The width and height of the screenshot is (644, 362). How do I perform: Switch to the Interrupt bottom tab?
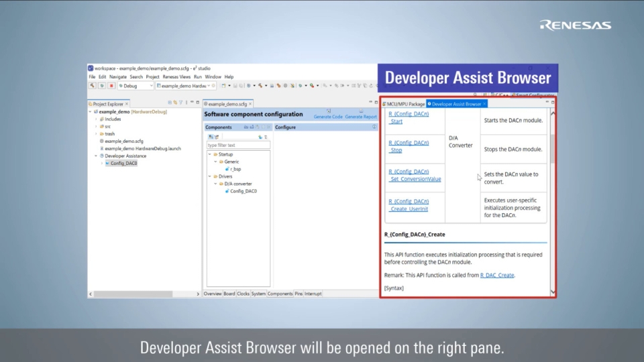(x=313, y=294)
